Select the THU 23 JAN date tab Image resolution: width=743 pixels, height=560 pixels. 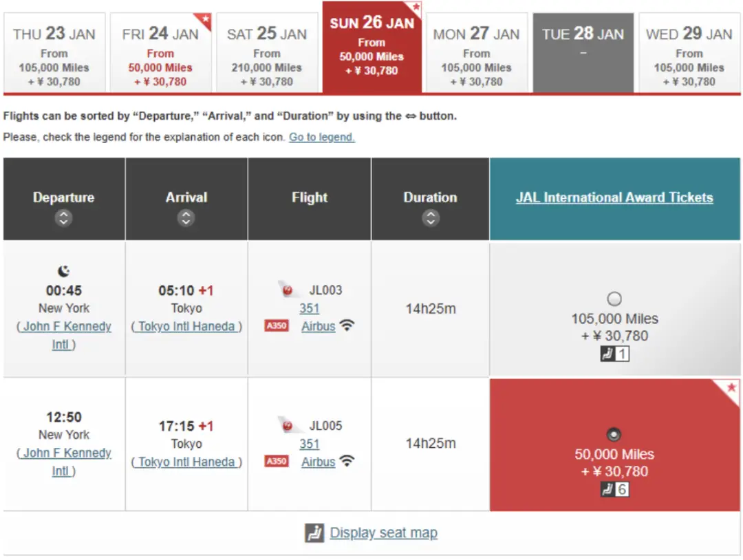tap(54, 53)
